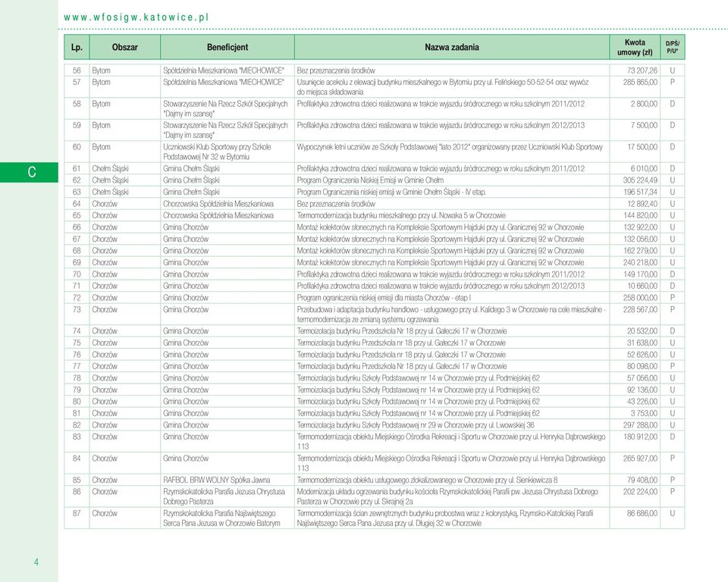
Task: Click the task mentioning 'ul. Sienkiewicza 8'
Action: pos(427,480)
